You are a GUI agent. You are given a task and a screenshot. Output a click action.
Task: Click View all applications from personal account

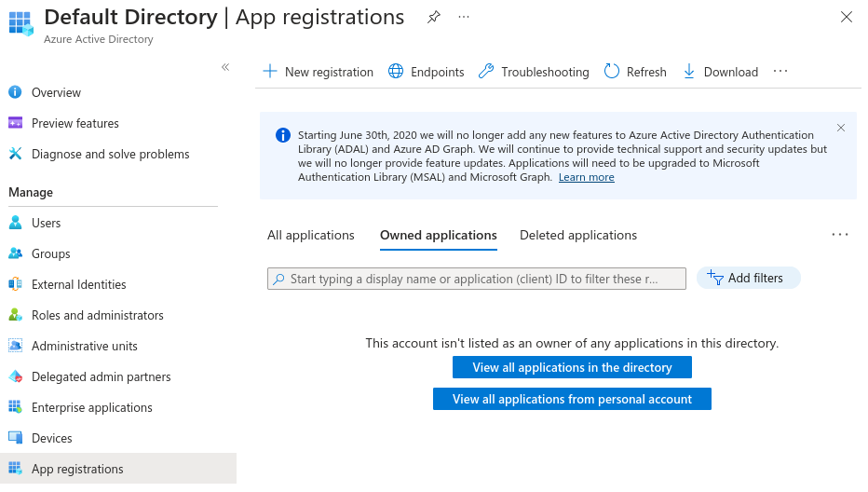pyautogui.click(x=572, y=399)
